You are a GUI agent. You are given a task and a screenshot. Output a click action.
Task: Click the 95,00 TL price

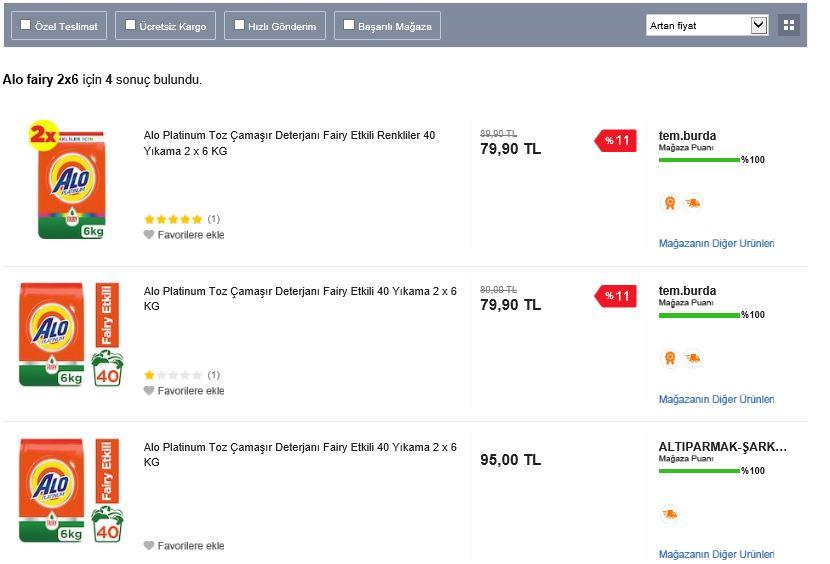coord(510,460)
